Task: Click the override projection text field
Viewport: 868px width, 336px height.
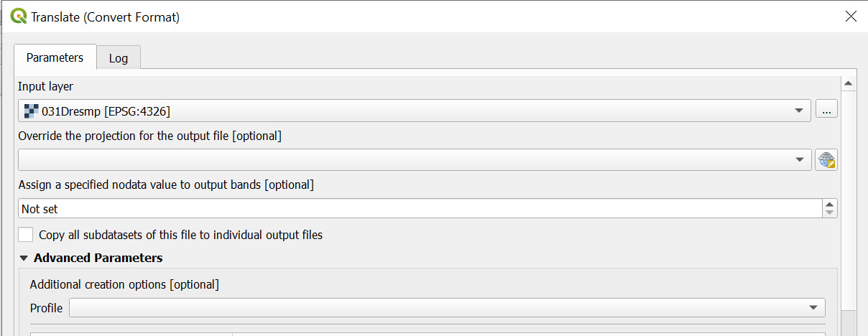Action: (402, 159)
